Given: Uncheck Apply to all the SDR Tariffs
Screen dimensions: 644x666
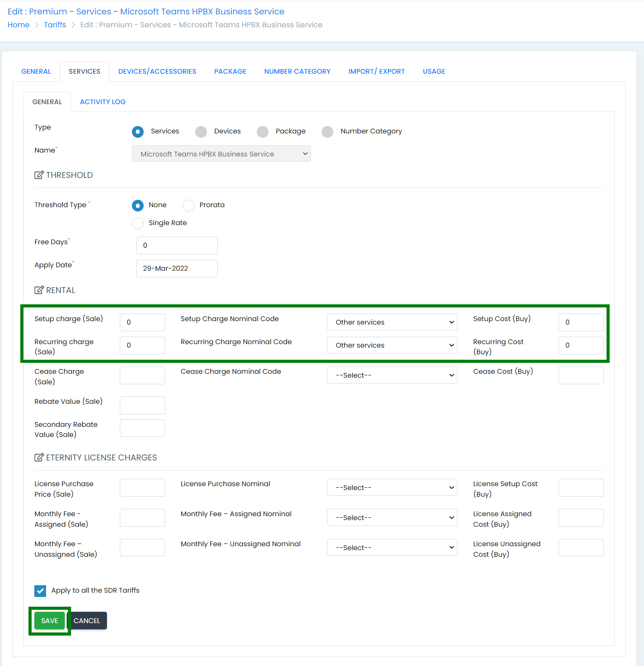Looking at the screenshot, I should 40,591.
